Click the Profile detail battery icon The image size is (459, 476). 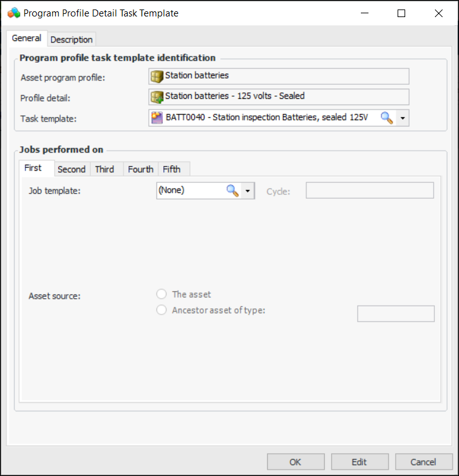click(157, 97)
